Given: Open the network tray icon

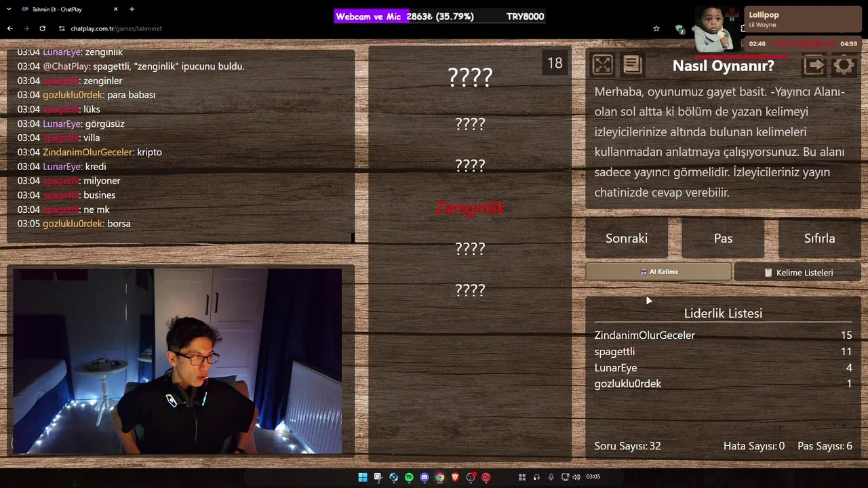Looking at the screenshot, I should (x=565, y=477).
